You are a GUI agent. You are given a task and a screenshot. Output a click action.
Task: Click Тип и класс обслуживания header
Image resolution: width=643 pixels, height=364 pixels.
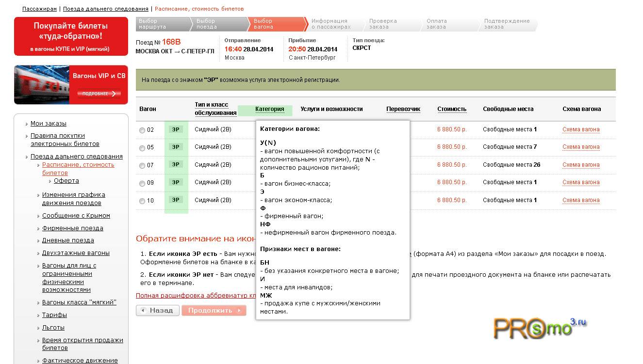point(215,109)
